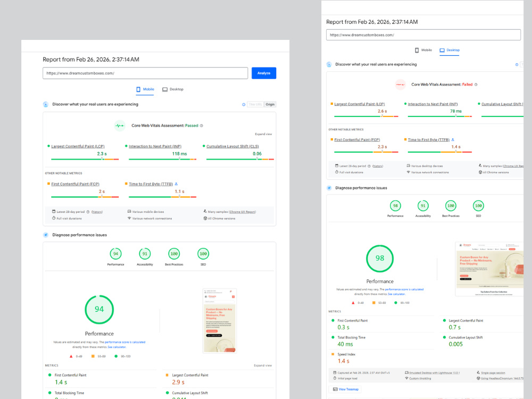Click INP distribution bar at 118 ms
Screen dimensions: 532x399
pyautogui.click(x=162, y=159)
